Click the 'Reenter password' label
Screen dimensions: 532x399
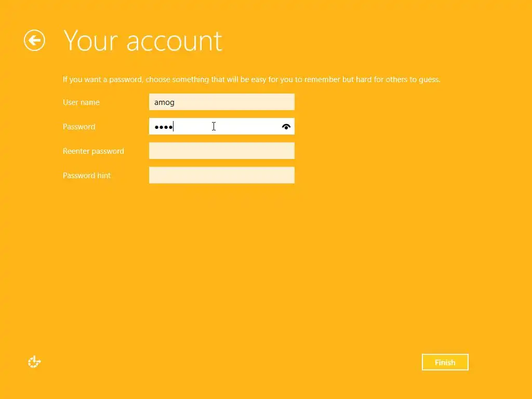pos(94,151)
